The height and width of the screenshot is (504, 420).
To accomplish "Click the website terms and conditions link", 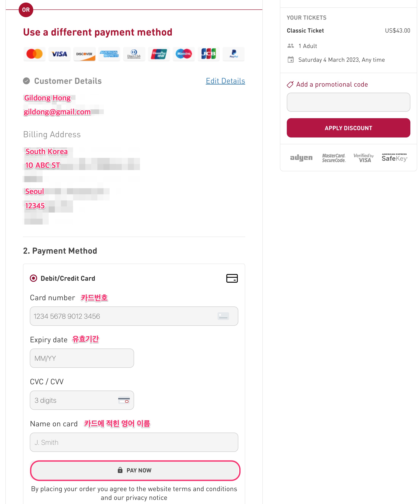I will [192, 489].
